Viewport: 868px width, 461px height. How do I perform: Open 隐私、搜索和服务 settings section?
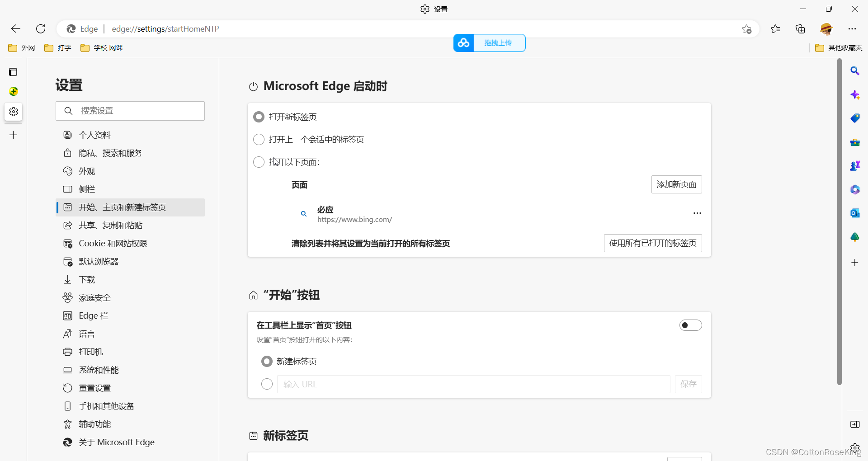(130, 153)
